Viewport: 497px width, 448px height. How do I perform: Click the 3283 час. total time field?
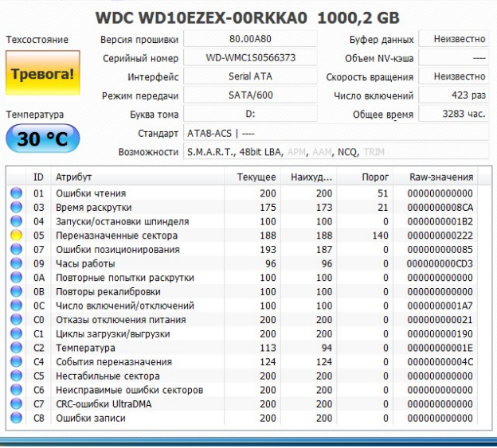[x=453, y=114]
